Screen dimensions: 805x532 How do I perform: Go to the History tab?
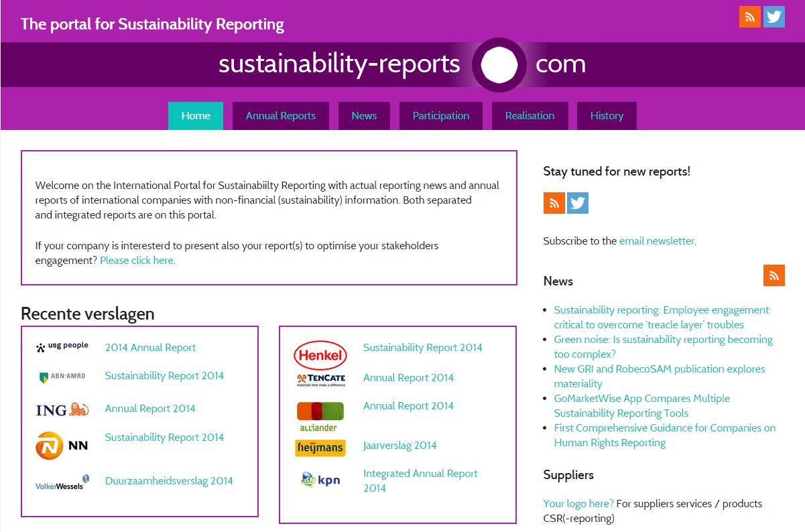(606, 115)
